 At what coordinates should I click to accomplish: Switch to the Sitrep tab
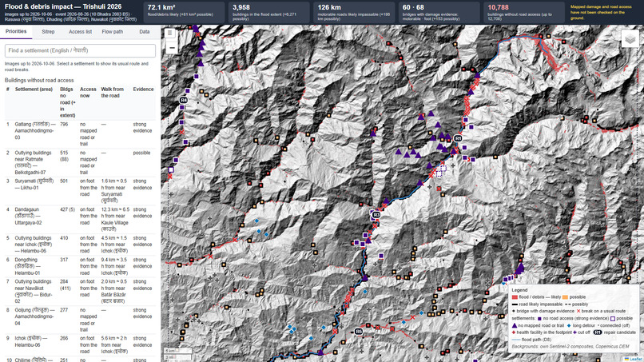(48, 32)
